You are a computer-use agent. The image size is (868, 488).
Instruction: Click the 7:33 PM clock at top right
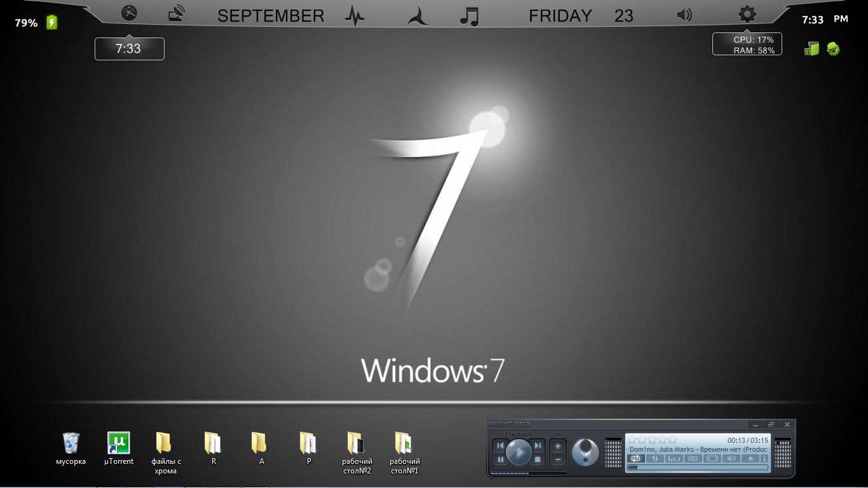point(825,20)
